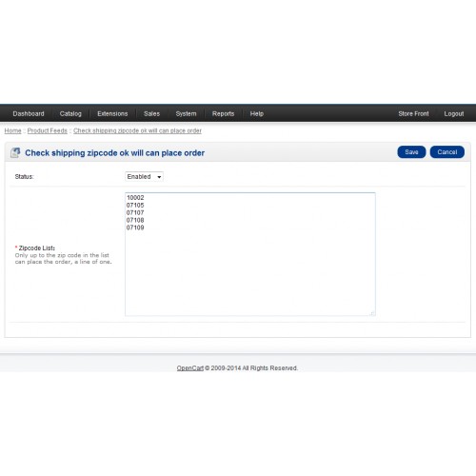Open the Help menu

point(257,113)
